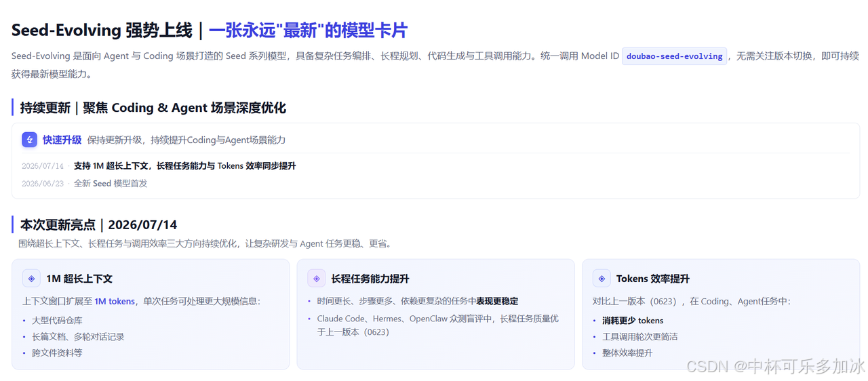Click the Claude Code、Hermes、OpenClaw bullet
The height and width of the screenshot is (381, 868).
click(437, 325)
